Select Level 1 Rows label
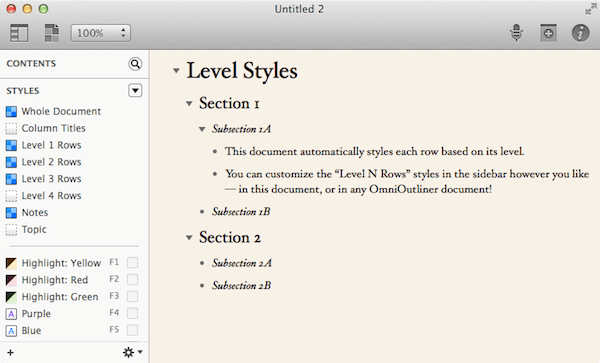600x363 pixels. tap(51, 145)
